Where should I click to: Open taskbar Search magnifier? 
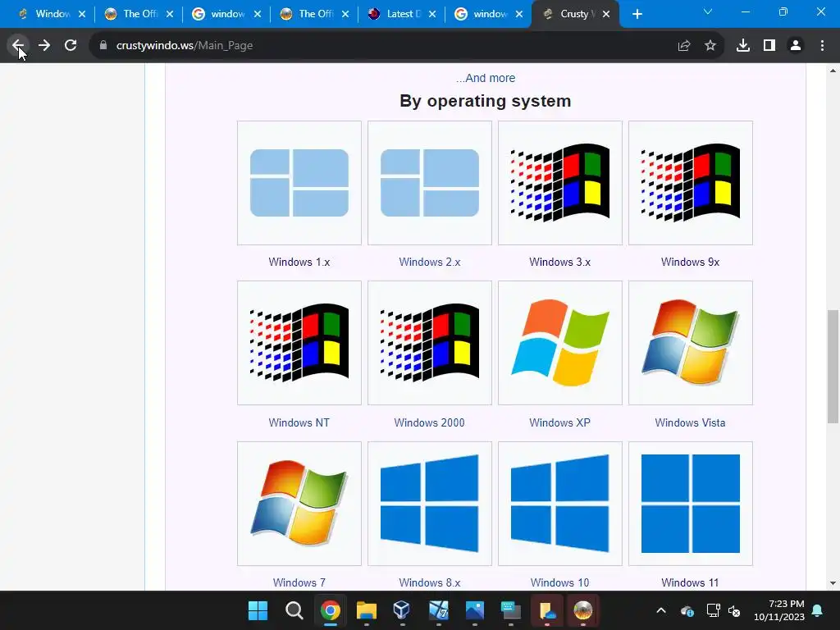tap(294, 610)
